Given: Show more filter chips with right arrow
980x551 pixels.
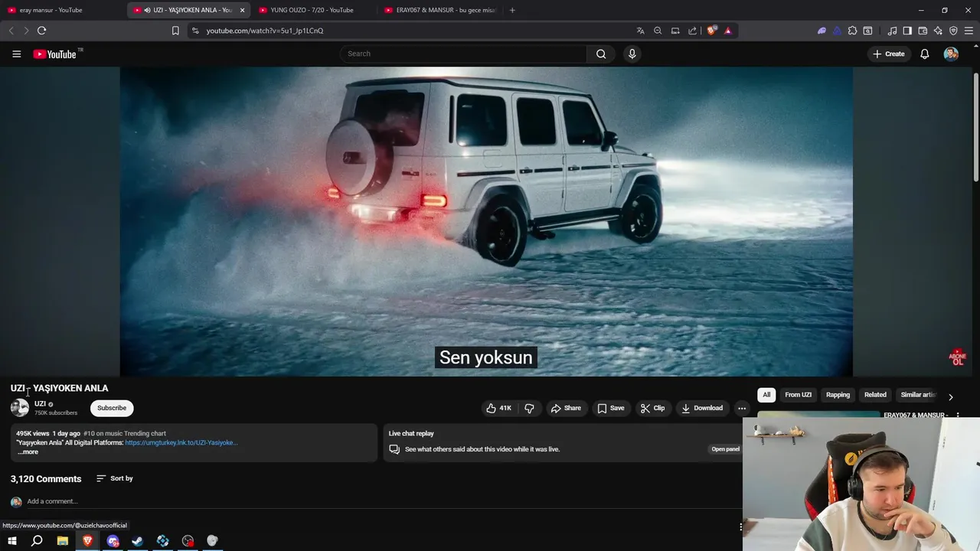Looking at the screenshot, I should (950, 397).
